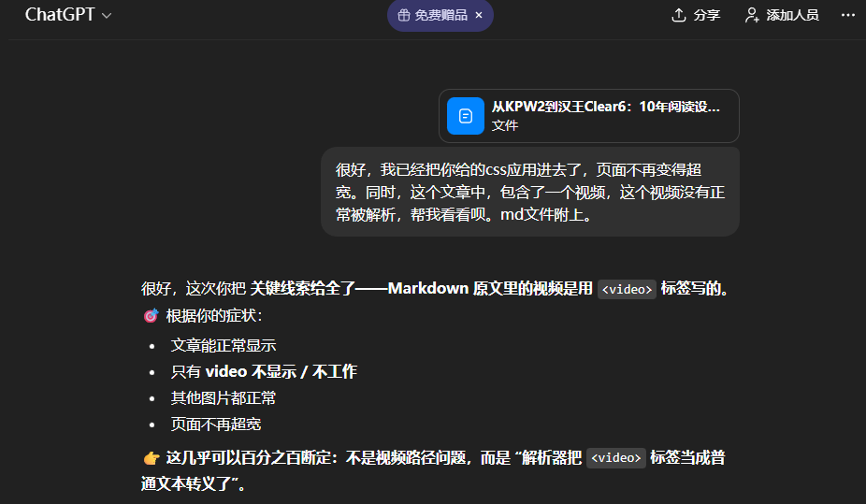Click the share upload icon
866x504 pixels.
[679, 15]
